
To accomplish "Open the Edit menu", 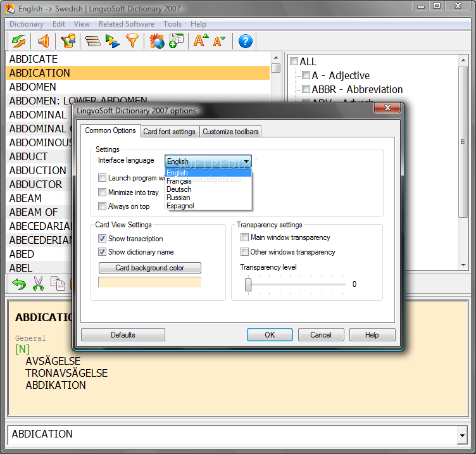I will (x=59, y=24).
